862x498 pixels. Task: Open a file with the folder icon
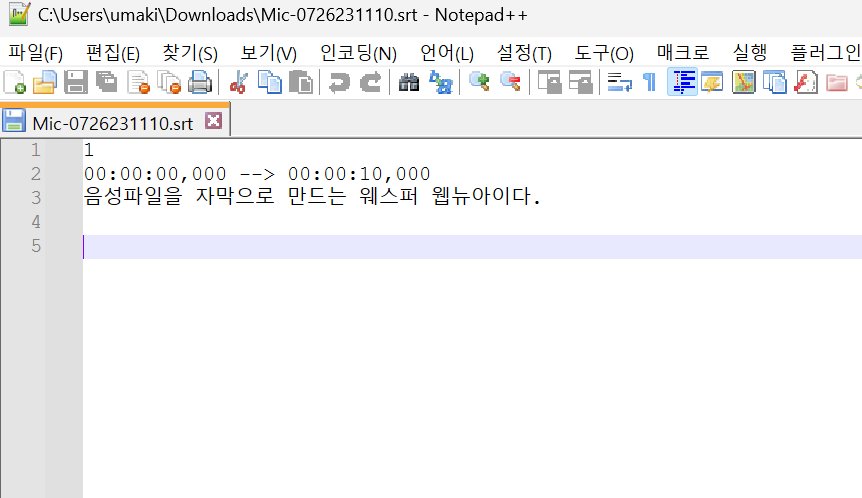pos(45,82)
